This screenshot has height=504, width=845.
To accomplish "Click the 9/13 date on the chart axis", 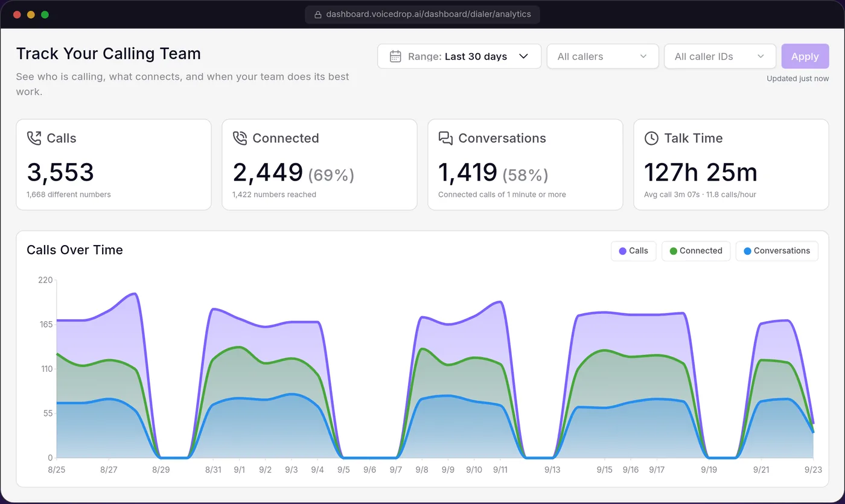I will (552, 470).
